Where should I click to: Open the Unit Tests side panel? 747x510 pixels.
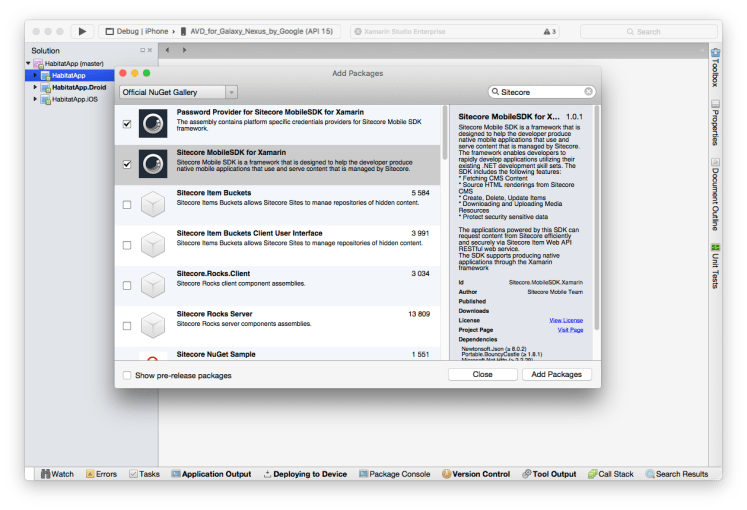click(715, 264)
